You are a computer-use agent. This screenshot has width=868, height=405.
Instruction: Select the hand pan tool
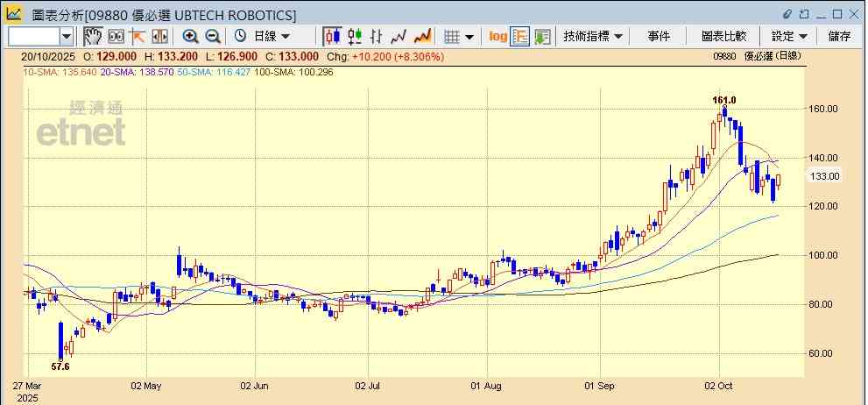[93, 36]
